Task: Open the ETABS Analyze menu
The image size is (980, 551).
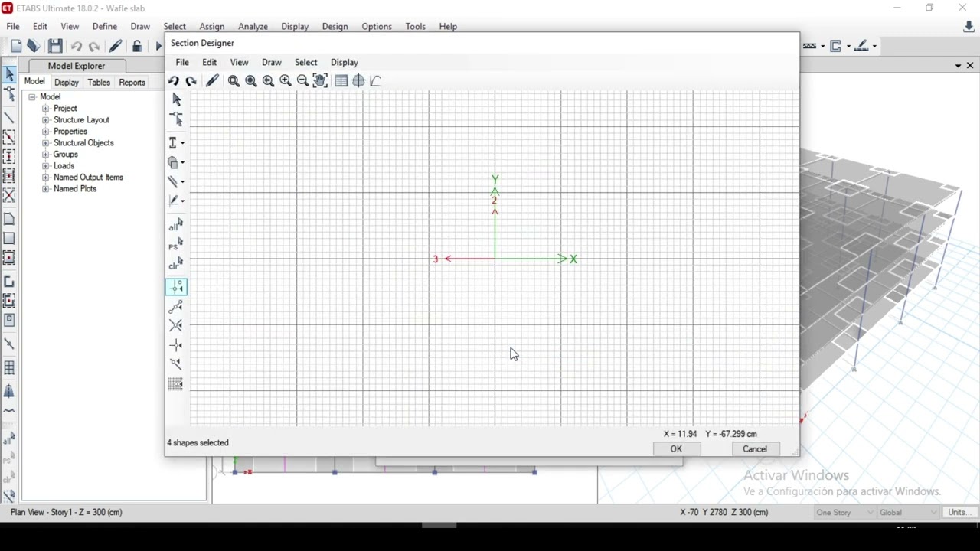Action: coord(253,26)
